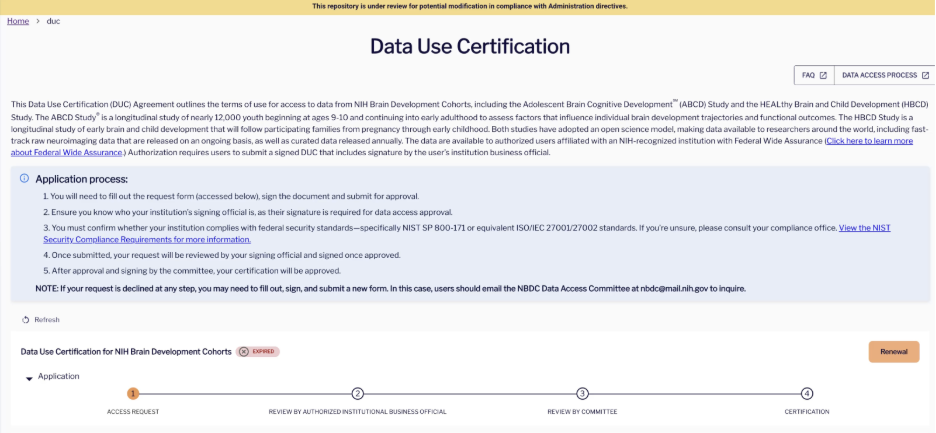Click the Application section label
Image resolution: width=936 pixels, height=433 pixels.
tap(58, 376)
